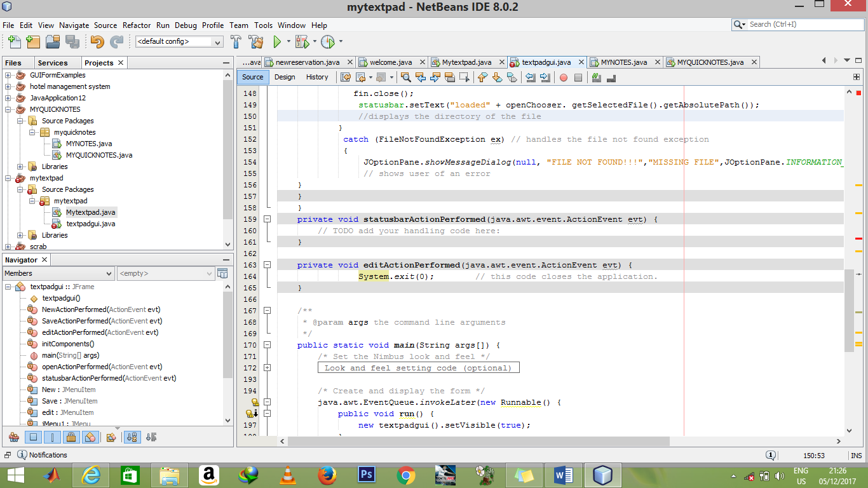Expand the Look and feel code fold

pyautogui.click(x=267, y=368)
